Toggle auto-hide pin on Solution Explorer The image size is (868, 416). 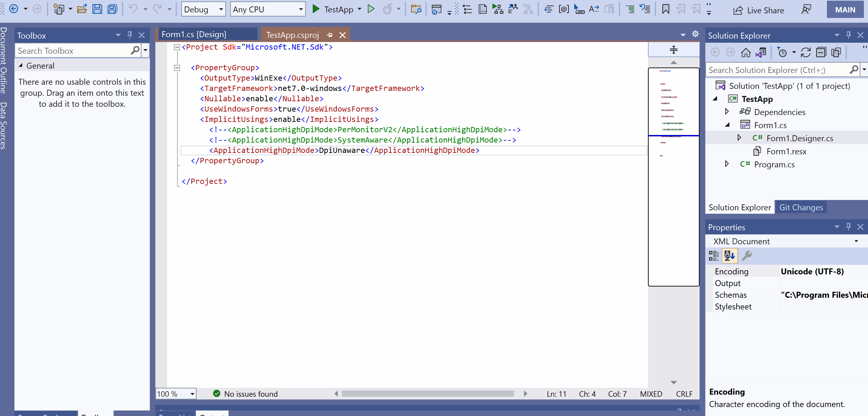click(x=848, y=35)
